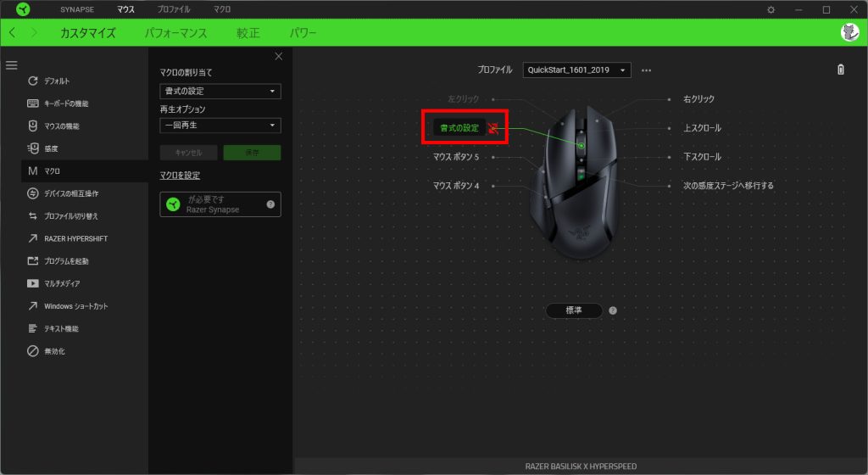
Task: Open profile options three-dot menu
Action: pyautogui.click(x=646, y=70)
